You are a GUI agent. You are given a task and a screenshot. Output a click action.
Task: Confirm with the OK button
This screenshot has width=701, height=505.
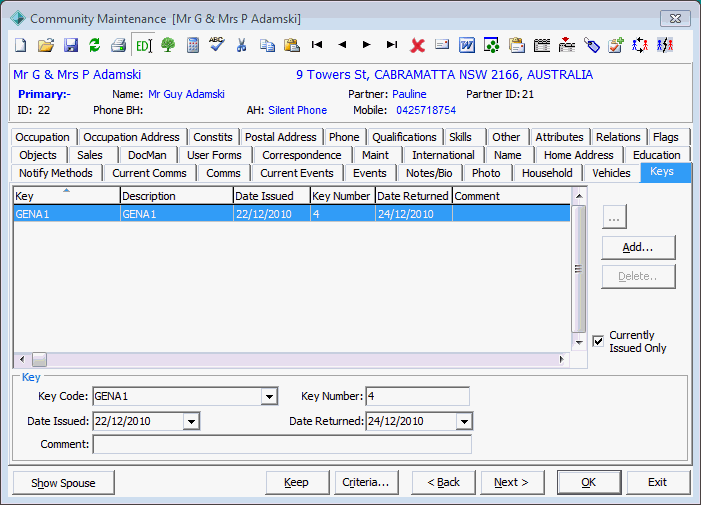tap(589, 483)
